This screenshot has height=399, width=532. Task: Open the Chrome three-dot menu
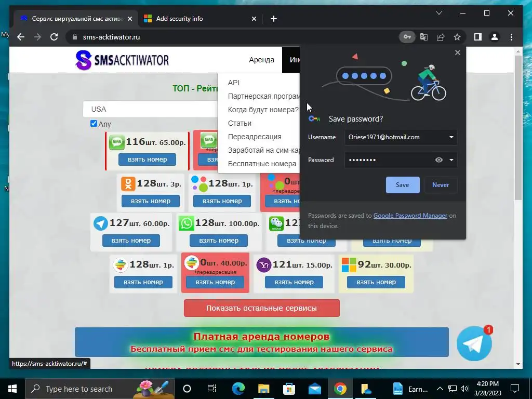[x=511, y=37]
